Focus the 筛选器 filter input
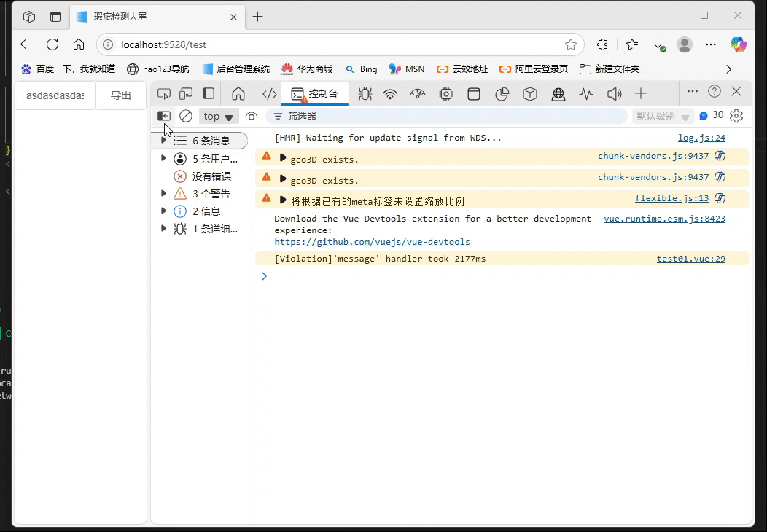This screenshot has width=767, height=532. [x=446, y=116]
